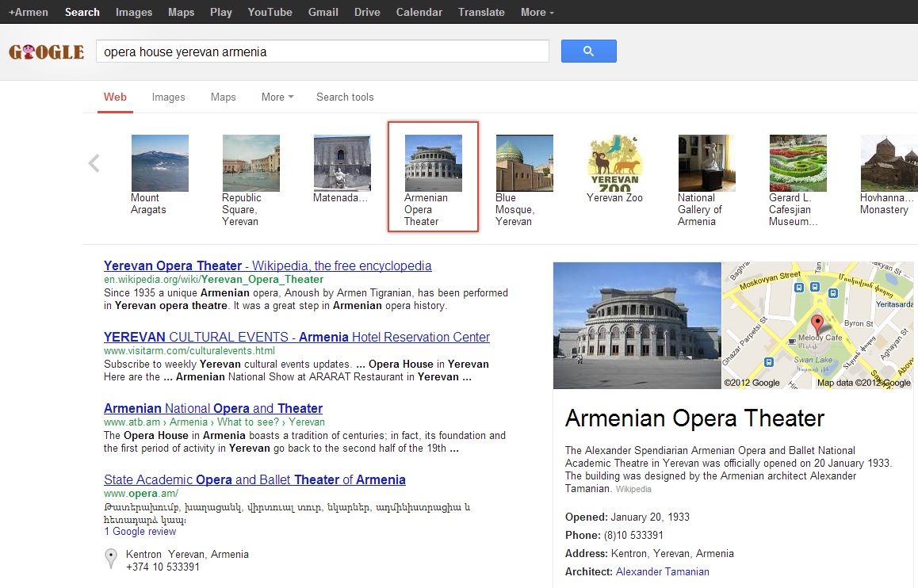The image size is (918, 588).
Task: Go to previous carousel items arrow
Action: point(94,163)
